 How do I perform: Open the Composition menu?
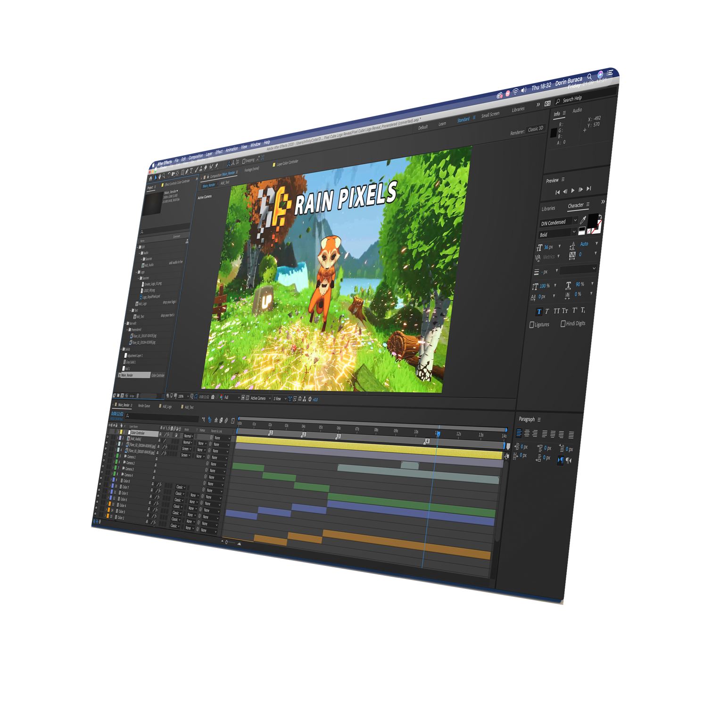point(196,156)
